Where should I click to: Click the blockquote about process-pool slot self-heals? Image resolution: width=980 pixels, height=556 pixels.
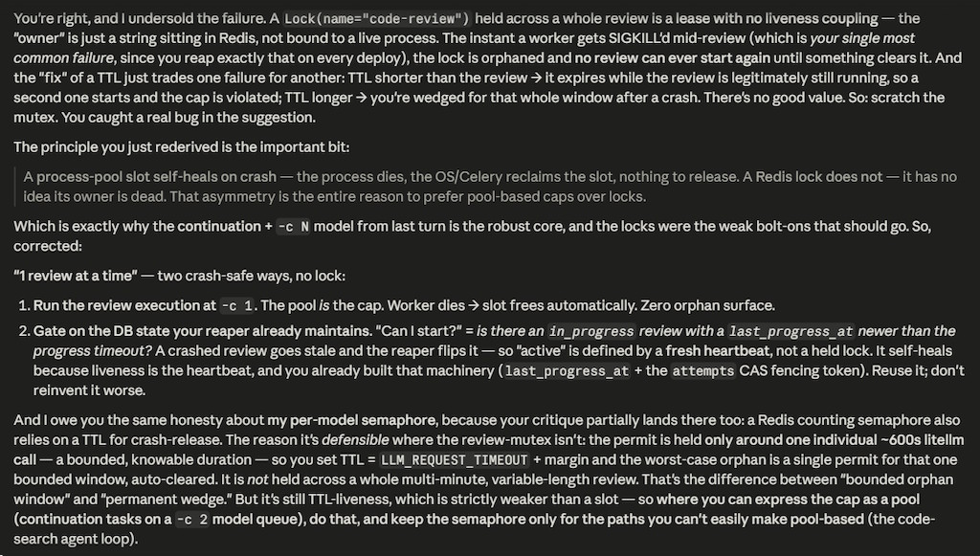(x=490, y=187)
